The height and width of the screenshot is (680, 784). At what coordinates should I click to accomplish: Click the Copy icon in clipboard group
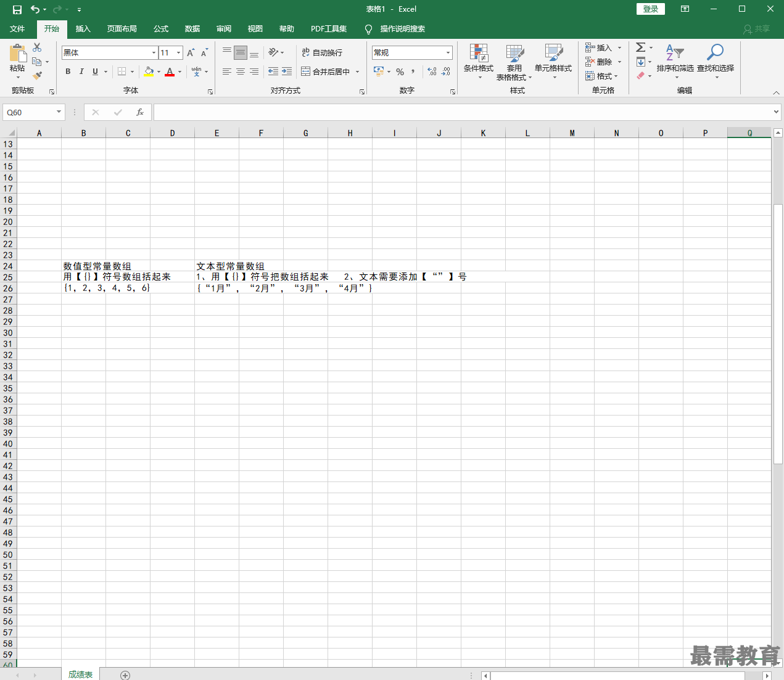click(37, 62)
